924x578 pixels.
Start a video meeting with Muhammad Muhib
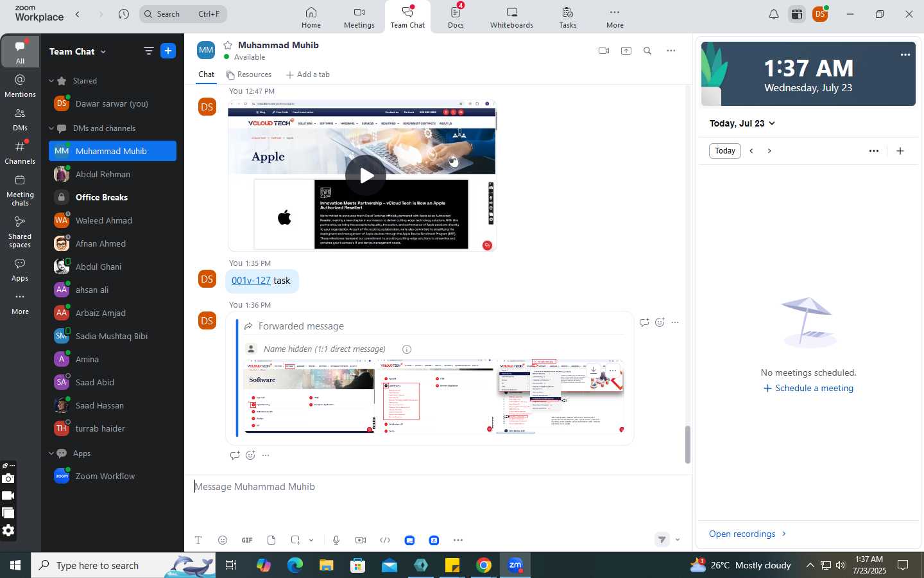coord(604,51)
